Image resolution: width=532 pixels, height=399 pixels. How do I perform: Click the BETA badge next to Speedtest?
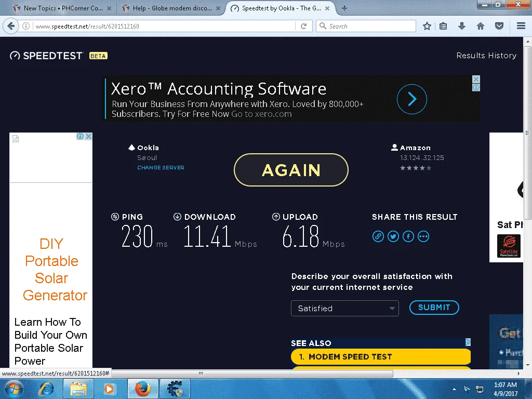click(x=98, y=56)
